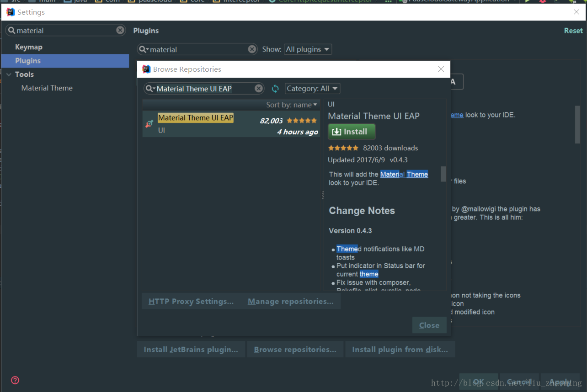
Task: Click the IntelliJ logo in Browse Repositories title
Action: [x=146, y=69]
